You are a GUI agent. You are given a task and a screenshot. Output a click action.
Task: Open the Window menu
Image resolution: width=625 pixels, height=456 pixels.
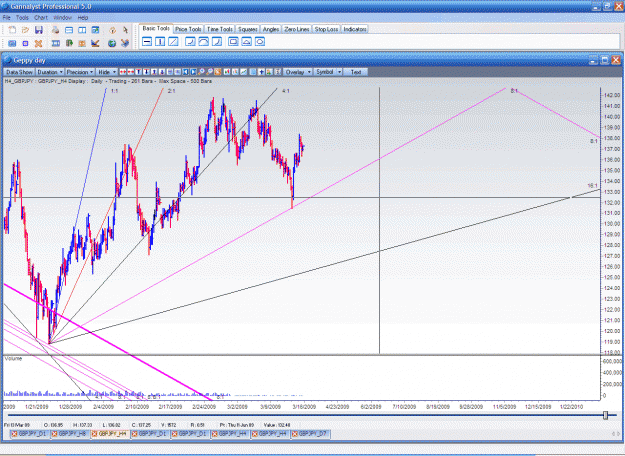click(62, 18)
